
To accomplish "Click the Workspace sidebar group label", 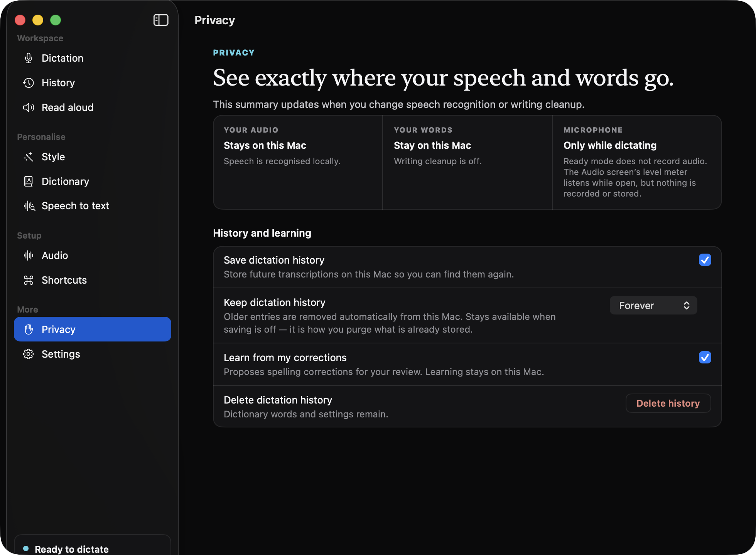I will [40, 38].
